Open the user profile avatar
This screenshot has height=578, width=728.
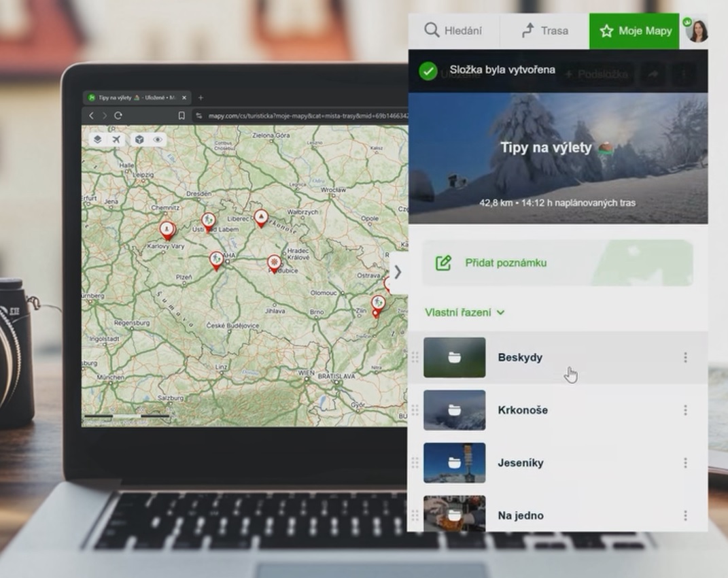pyautogui.click(x=697, y=31)
